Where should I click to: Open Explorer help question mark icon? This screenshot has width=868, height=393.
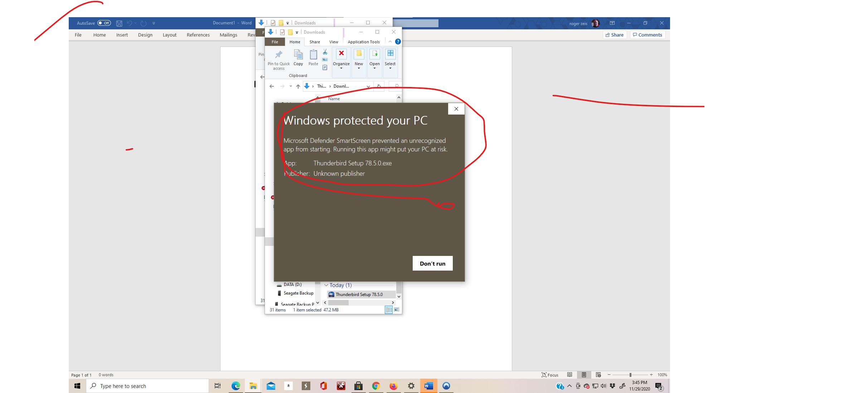click(398, 42)
